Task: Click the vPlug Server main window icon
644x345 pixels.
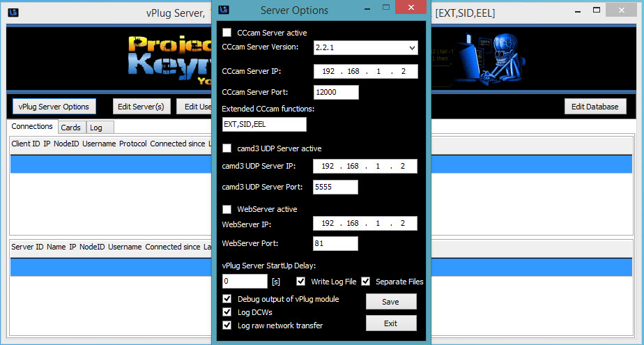Action: 13,12
